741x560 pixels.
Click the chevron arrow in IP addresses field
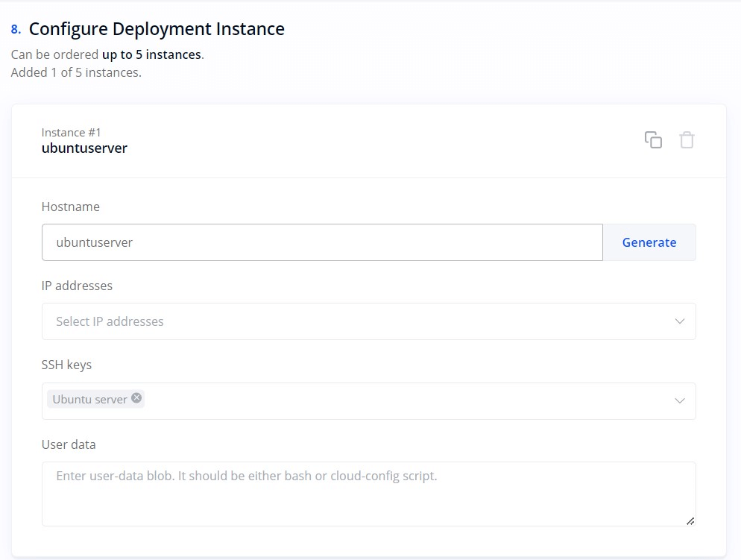679,321
